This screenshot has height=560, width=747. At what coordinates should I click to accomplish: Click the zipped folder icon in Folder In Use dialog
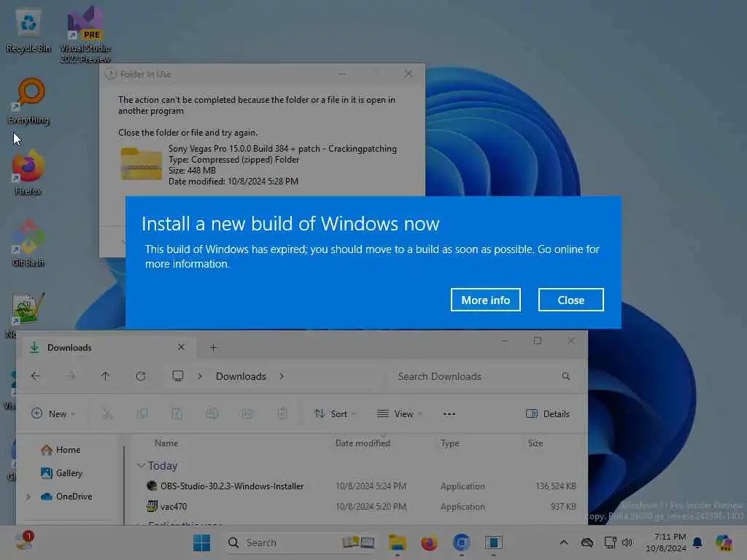point(141,164)
